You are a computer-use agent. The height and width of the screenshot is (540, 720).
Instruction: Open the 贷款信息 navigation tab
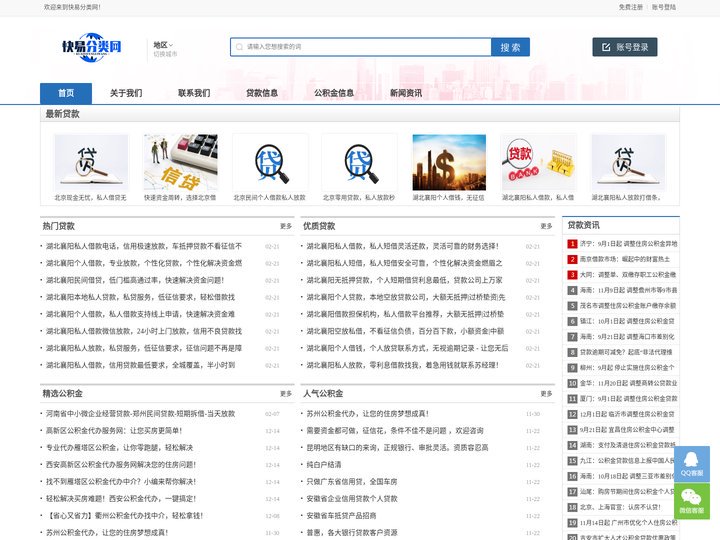click(x=262, y=93)
